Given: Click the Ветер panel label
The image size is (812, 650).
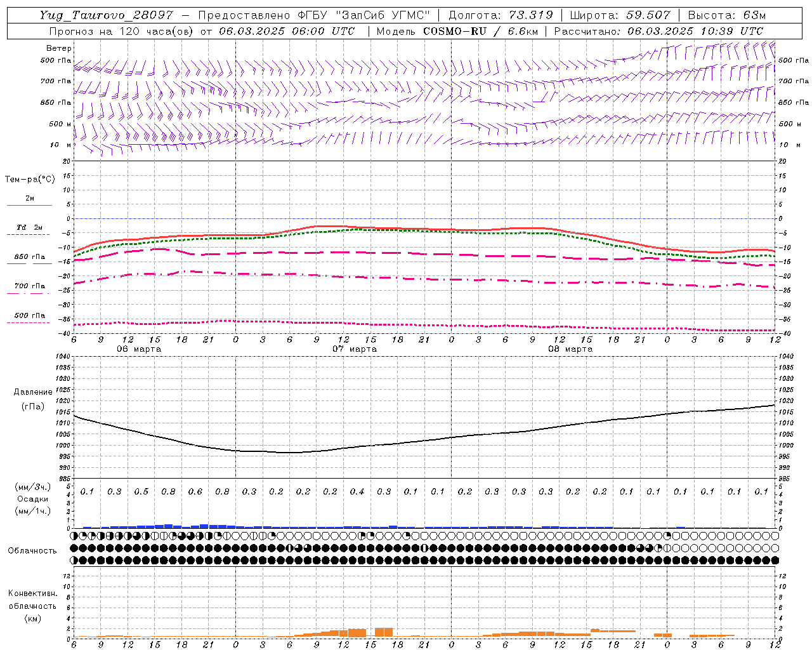Looking at the screenshot, I should click(x=59, y=48).
